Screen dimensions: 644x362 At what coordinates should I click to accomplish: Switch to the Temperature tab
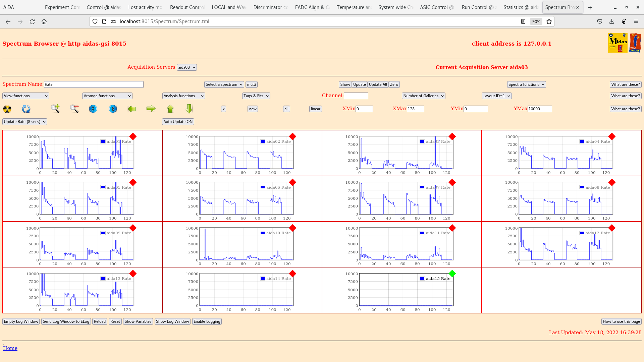(354, 7)
